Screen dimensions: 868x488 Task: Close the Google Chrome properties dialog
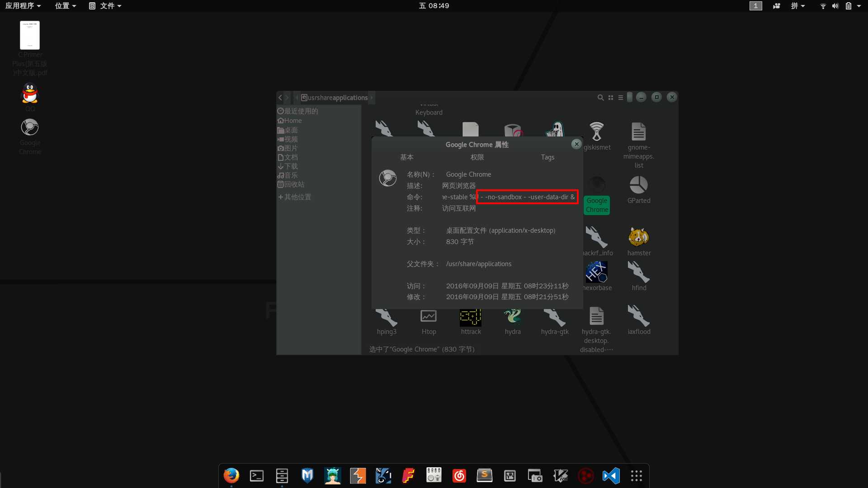[576, 144]
